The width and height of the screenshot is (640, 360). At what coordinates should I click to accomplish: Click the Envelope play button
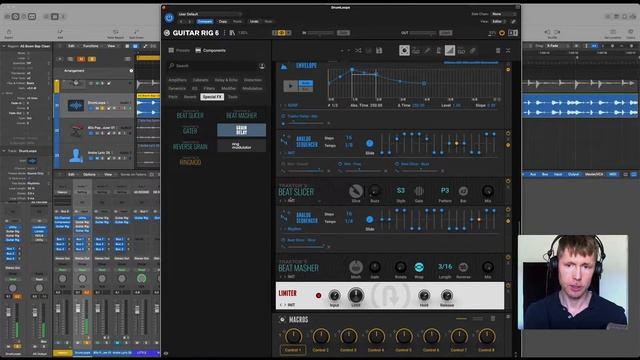[x=291, y=86]
